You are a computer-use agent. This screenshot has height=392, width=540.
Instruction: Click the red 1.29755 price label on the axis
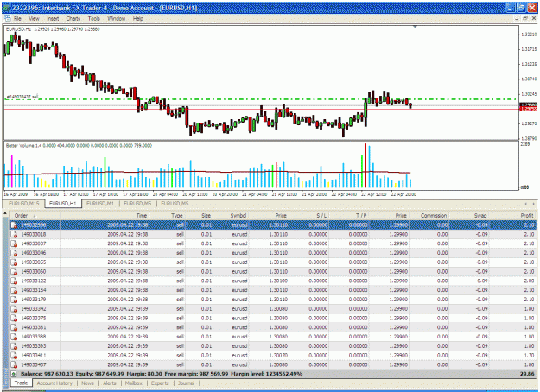click(529, 109)
